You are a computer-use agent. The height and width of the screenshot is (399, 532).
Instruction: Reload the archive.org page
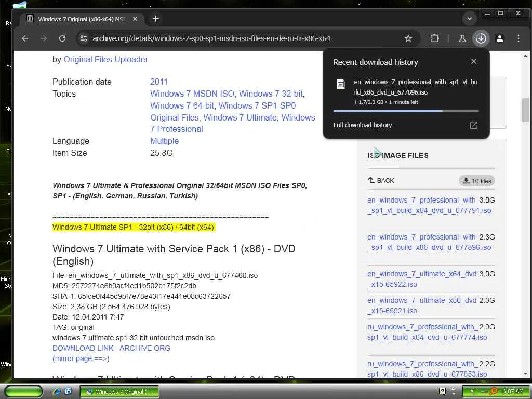point(62,38)
